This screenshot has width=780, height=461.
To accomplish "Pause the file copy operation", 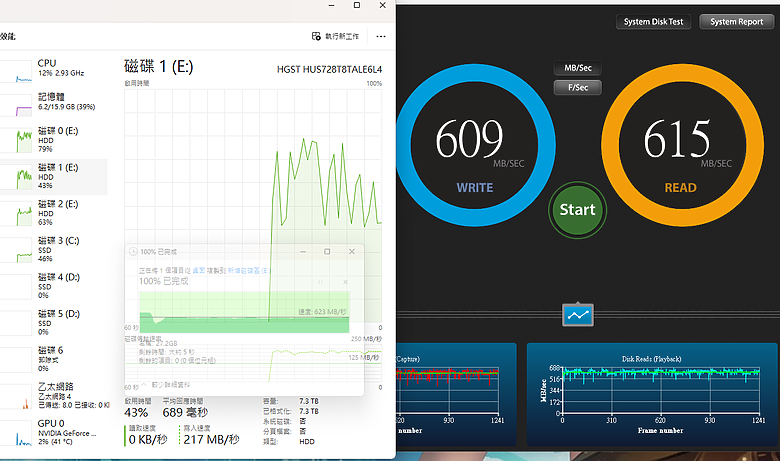I will [320, 282].
